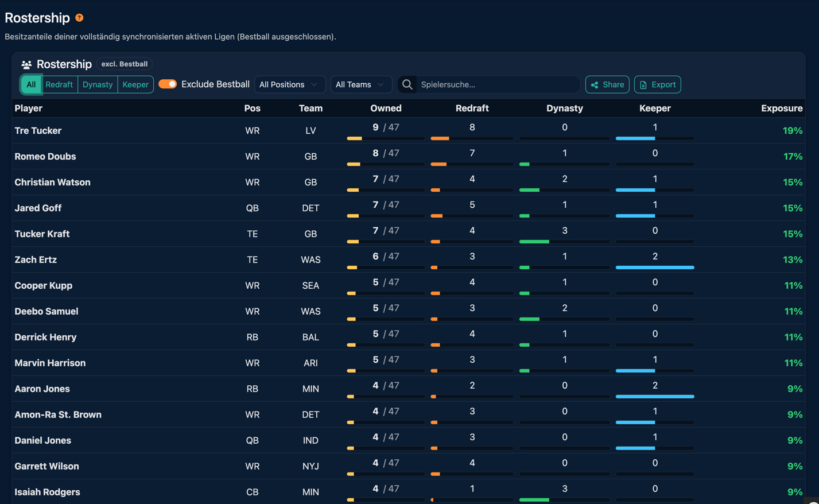Select the Keeper filter tab

pyautogui.click(x=135, y=84)
